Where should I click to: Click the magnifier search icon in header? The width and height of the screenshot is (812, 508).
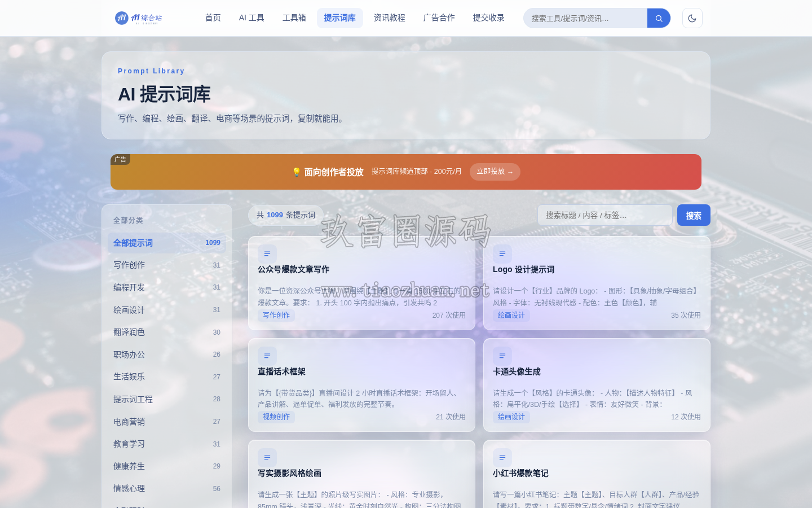coord(659,18)
